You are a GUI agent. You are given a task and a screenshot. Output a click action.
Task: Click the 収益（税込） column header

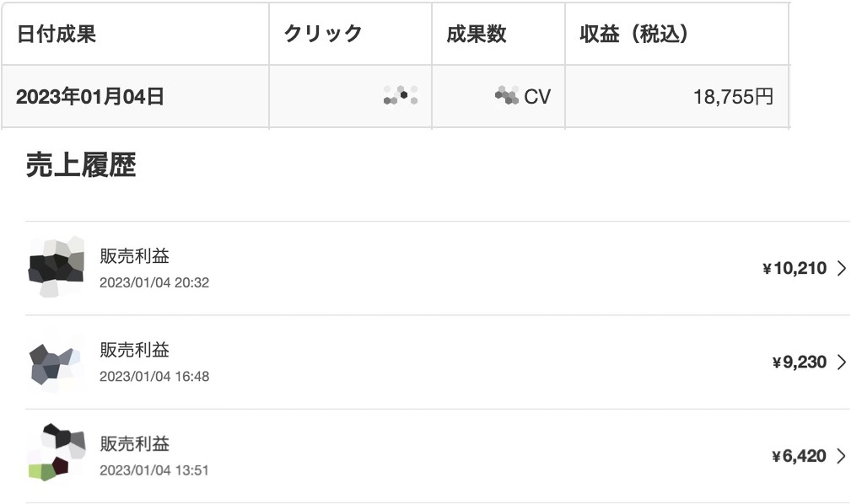676,34
